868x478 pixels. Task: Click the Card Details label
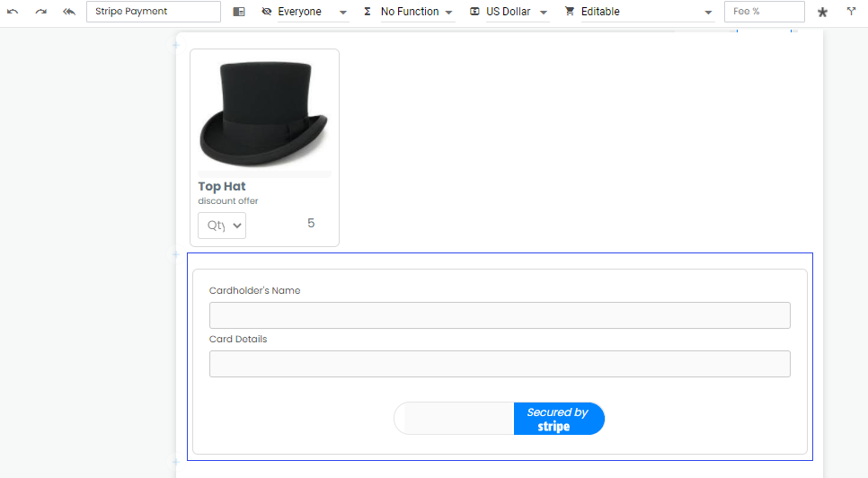click(x=238, y=339)
